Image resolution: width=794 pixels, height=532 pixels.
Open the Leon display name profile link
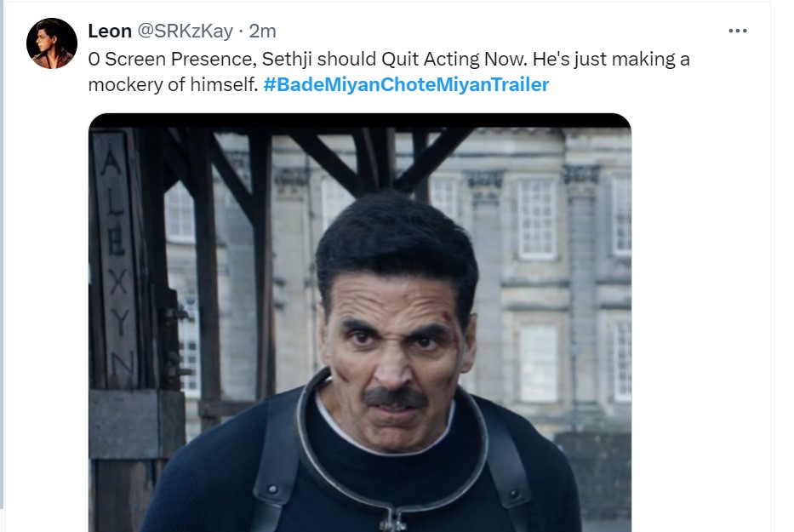tap(110, 31)
